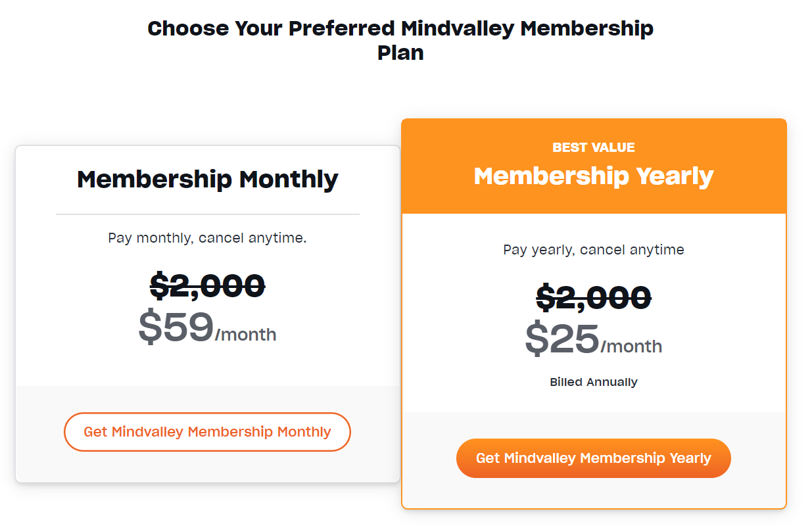Click the Get Mindvalley Membership Monthly button
The width and height of the screenshot is (812, 526).
pos(207,432)
